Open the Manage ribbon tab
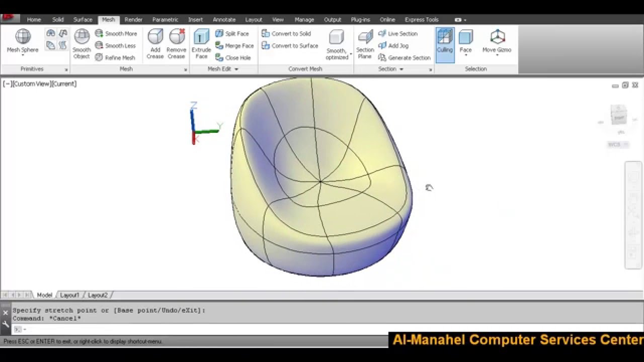This screenshot has width=644, height=362. pyautogui.click(x=304, y=20)
